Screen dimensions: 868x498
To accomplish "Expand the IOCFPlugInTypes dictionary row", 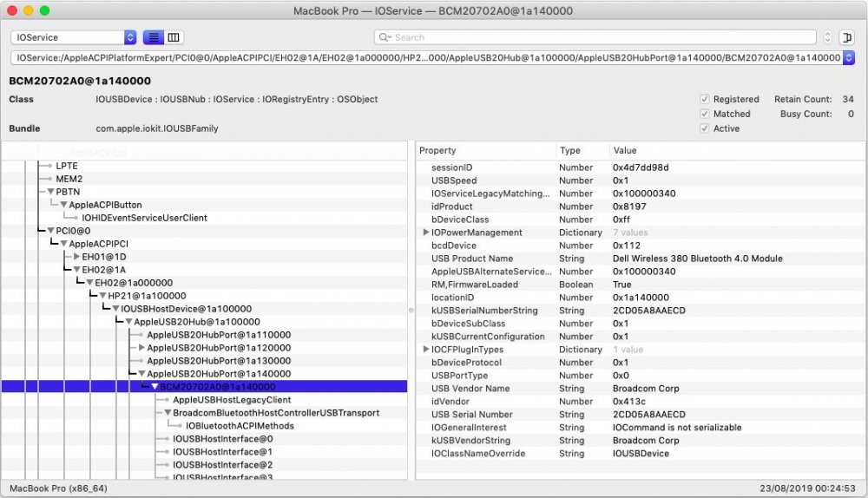I will click(x=425, y=350).
